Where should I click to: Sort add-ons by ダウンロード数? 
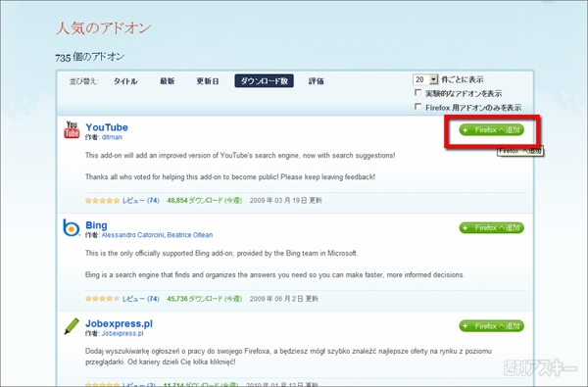pos(264,81)
